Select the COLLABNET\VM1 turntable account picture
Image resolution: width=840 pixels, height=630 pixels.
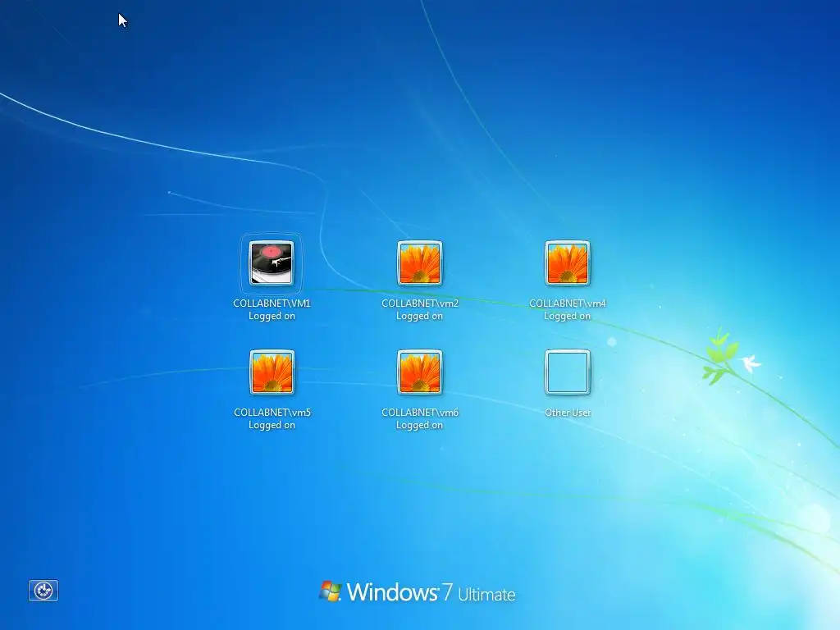point(272,263)
